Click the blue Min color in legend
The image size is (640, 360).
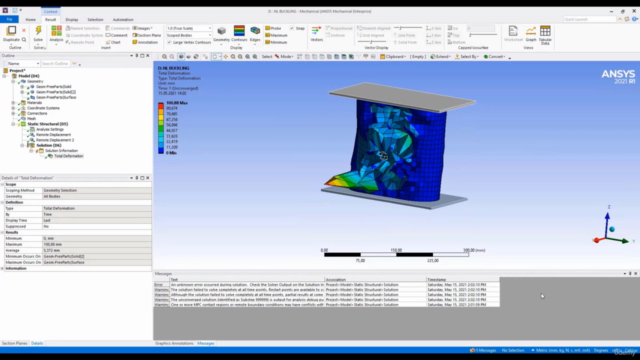coord(161,150)
